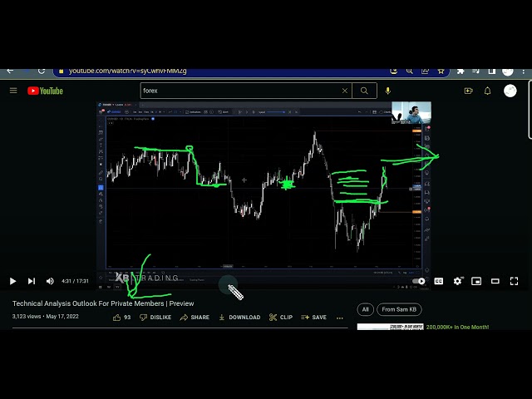The image size is (532, 399).
Task: Open the YouTube hamburger guide menu
Action: (13, 91)
